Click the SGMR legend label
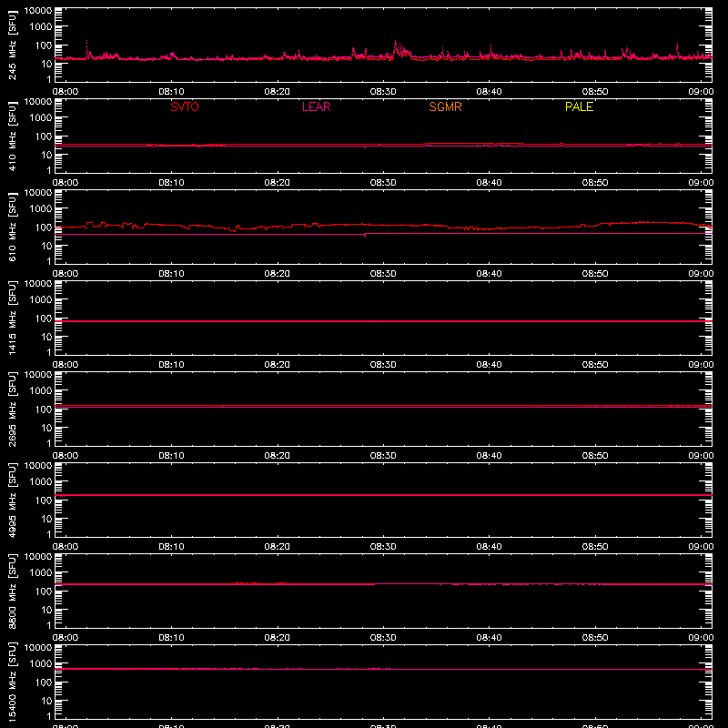The height and width of the screenshot is (728, 728). point(445,106)
